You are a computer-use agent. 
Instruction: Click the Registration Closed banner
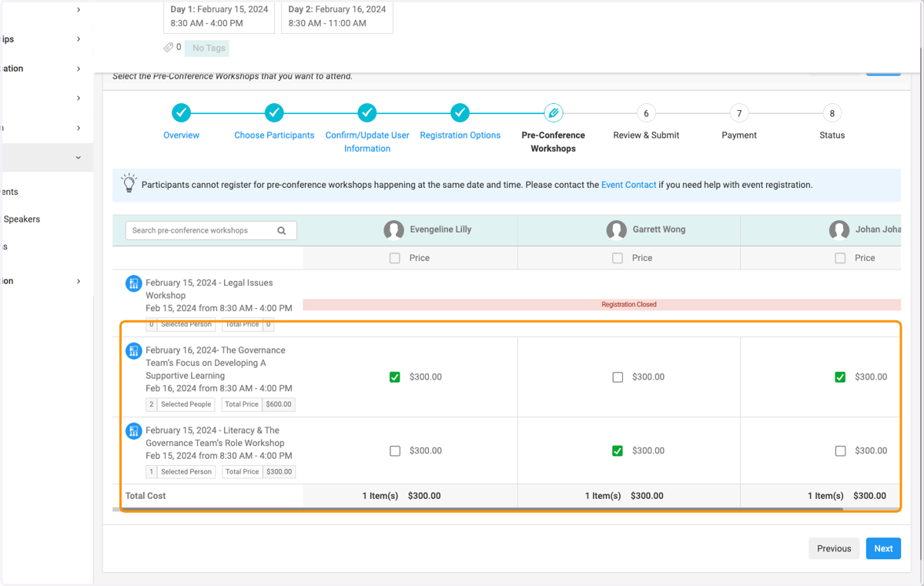(602, 305)
